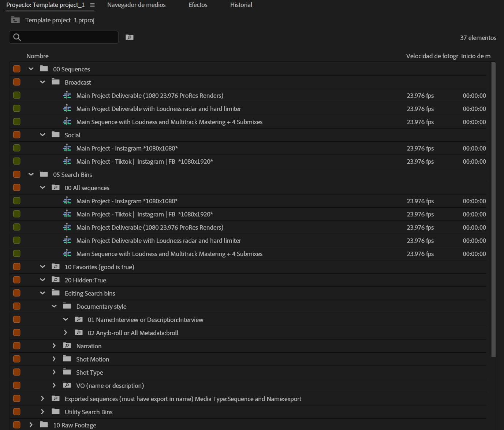Viewport: 504px width, 430px height.
Task: Select the 10 Favorites (good is true) row
Action: [248, 267]
